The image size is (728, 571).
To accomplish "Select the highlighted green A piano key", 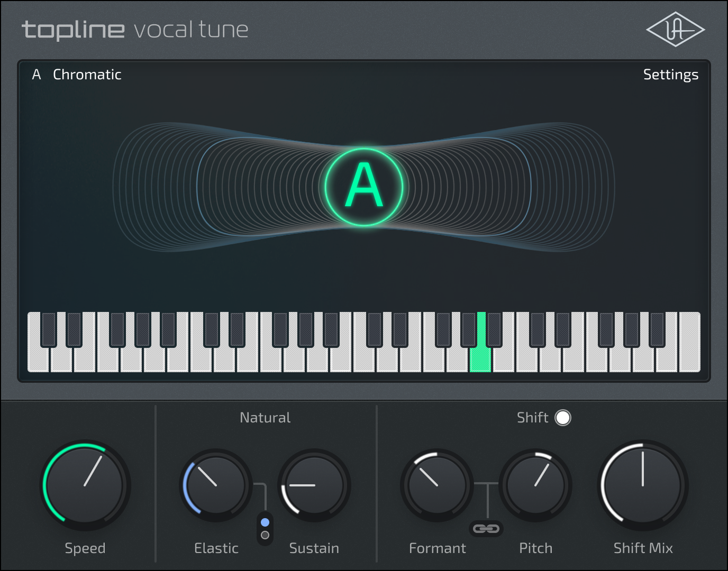I will click(x=480, y=360).
